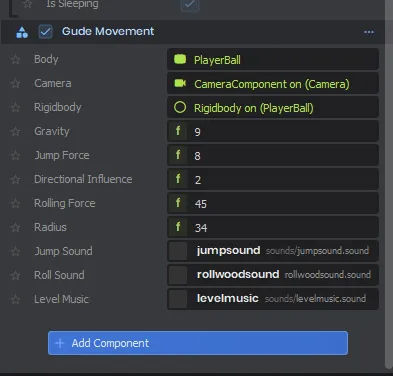The height and width of the screenshot is (376, 393).
Task: Click the float icon beside Jump Force value
Action: pos(178,155)
